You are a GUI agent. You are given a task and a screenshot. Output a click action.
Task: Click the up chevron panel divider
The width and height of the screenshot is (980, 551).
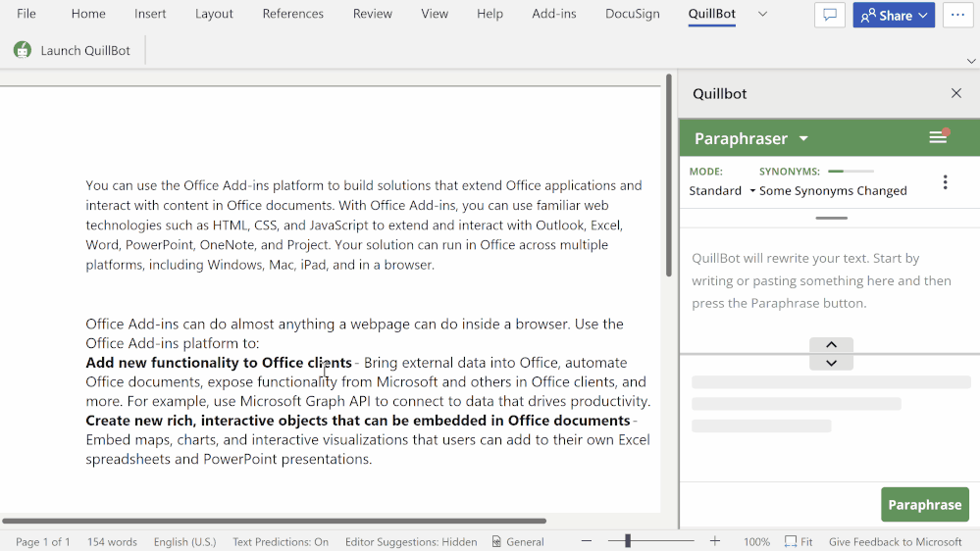click(831, 345)
